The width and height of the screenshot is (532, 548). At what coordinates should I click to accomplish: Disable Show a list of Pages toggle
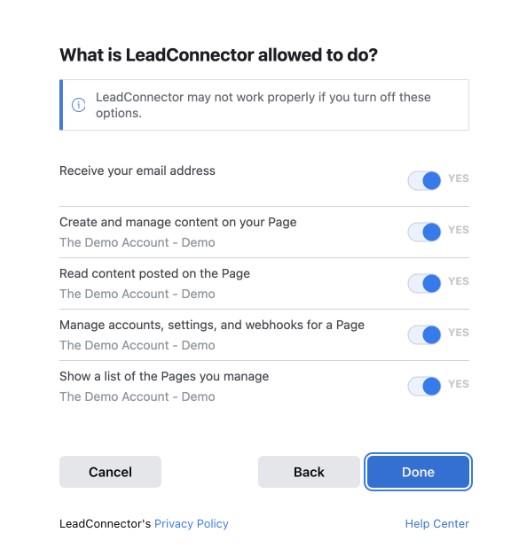pyautogui.click(x=424, y=386)
